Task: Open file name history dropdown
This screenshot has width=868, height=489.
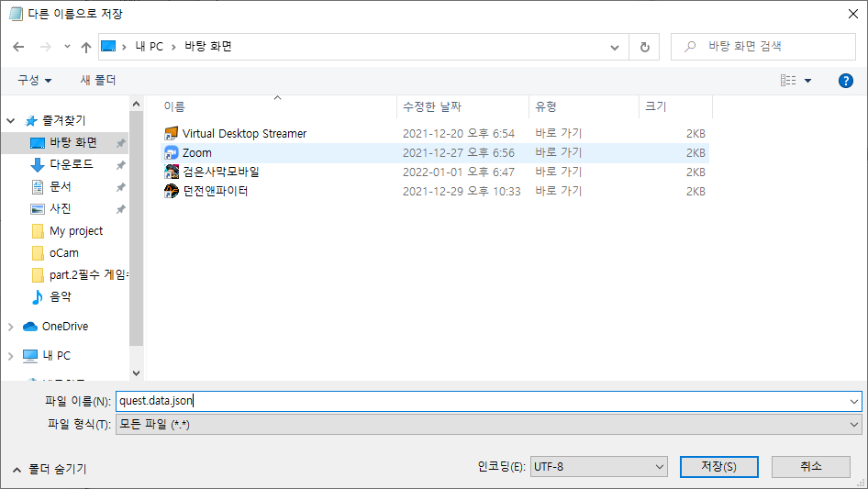Action: coord(854,401)
